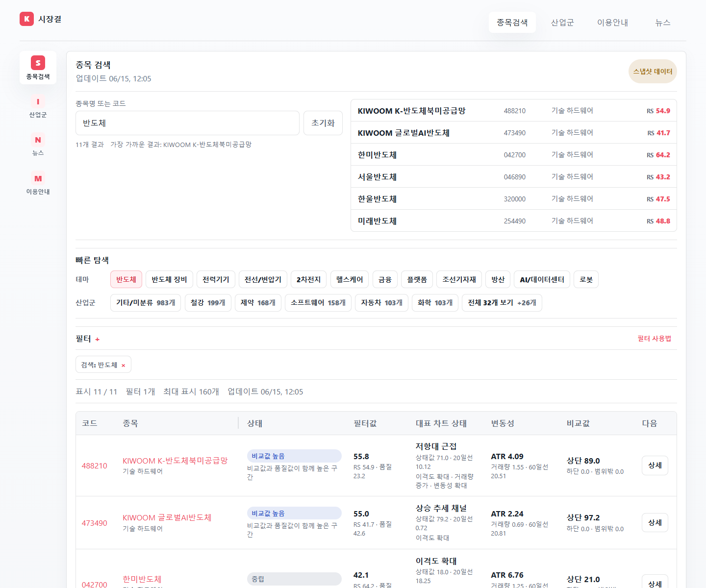
Task: Open code 473490 in the table
Action: pyautogui.click(x=94, y=523)
